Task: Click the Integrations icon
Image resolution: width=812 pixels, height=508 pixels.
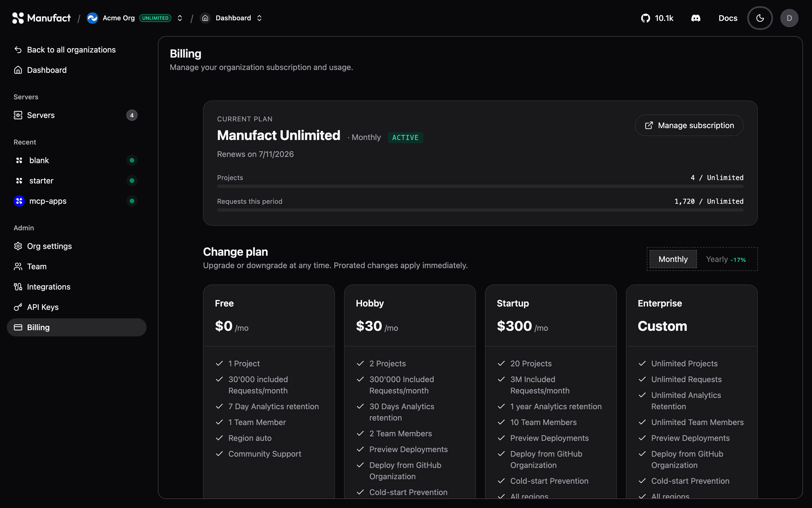Action: click(x=18, y=286)
